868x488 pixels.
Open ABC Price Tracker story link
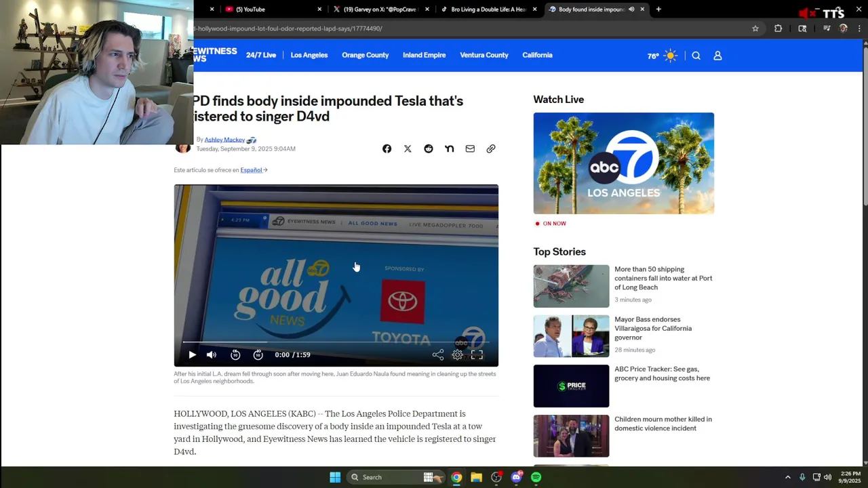pos(662,373)
